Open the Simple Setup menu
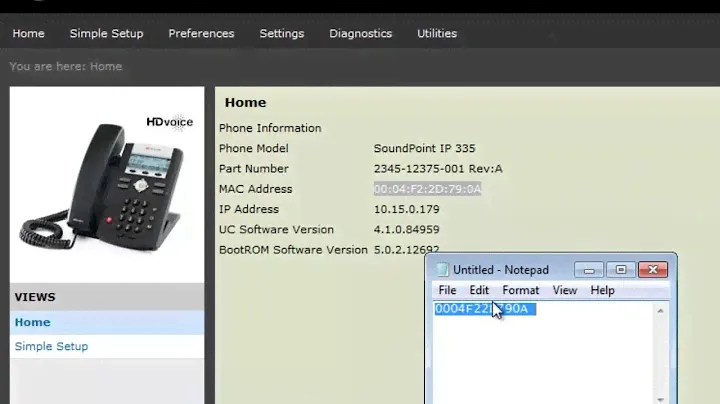This screenshot has width=720, height=404. 106,33
